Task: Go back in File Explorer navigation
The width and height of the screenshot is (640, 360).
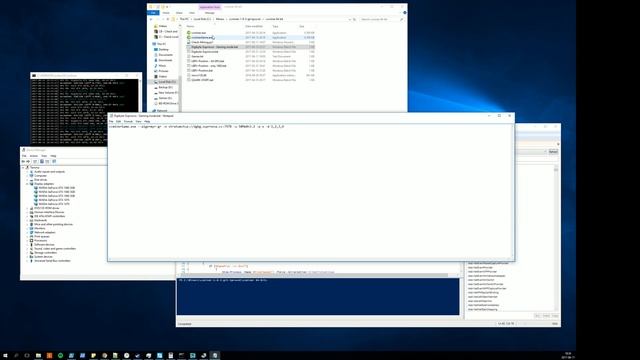Action: point(151,19)
